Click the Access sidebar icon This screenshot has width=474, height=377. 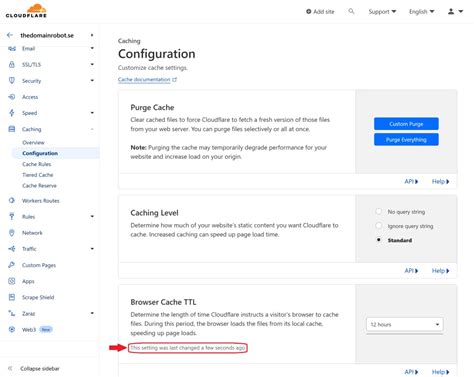[x=12, y=97]
